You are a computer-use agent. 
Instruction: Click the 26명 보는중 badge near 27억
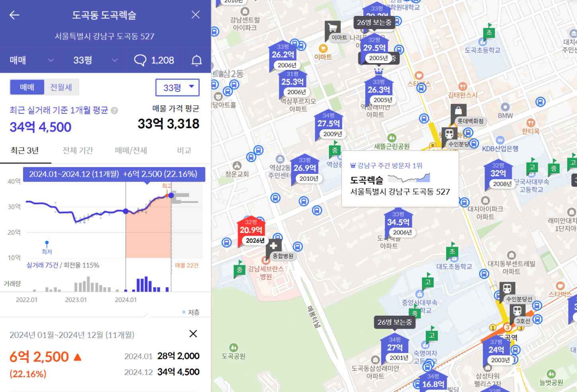pyautogui.click(x=395, y=322)
